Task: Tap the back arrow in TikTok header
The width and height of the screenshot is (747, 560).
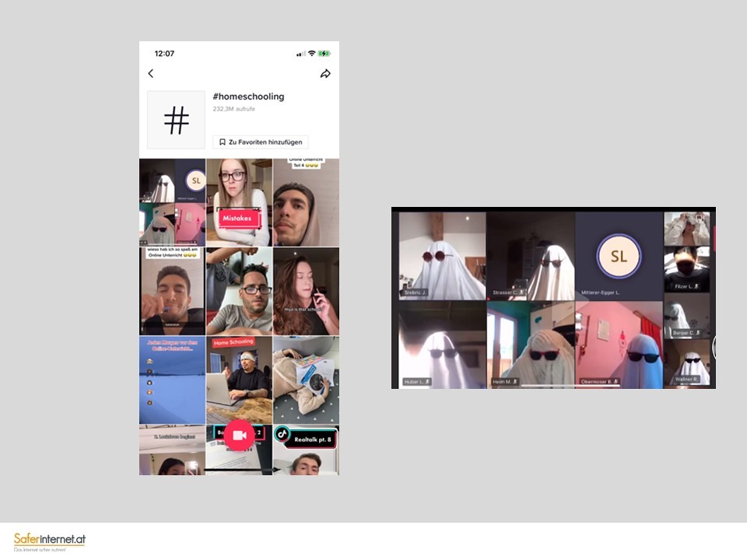Action: pos(151,74)
